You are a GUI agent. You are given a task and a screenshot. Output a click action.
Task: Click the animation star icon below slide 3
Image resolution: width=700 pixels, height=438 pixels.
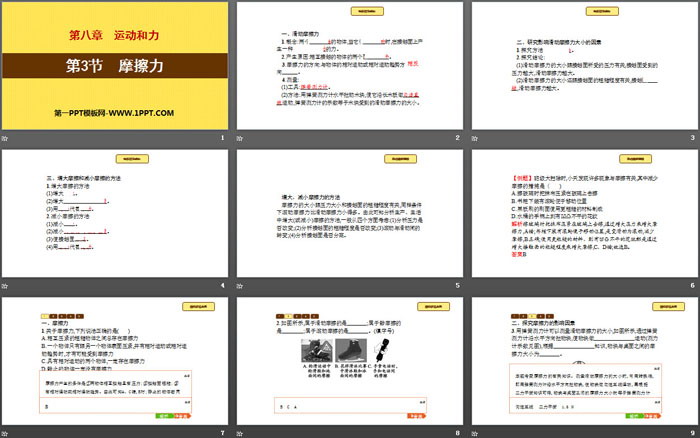(x=476, y=136)
